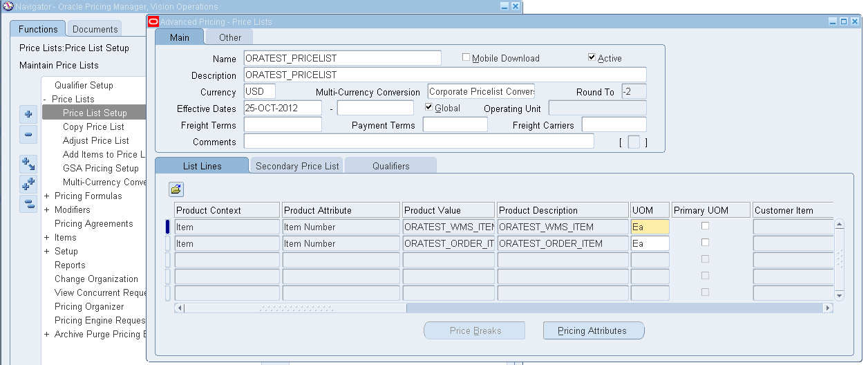Click the Collapse (minus) icon in Navigator
The width and height of the screenshot is (868, 365).
point(28,135)
